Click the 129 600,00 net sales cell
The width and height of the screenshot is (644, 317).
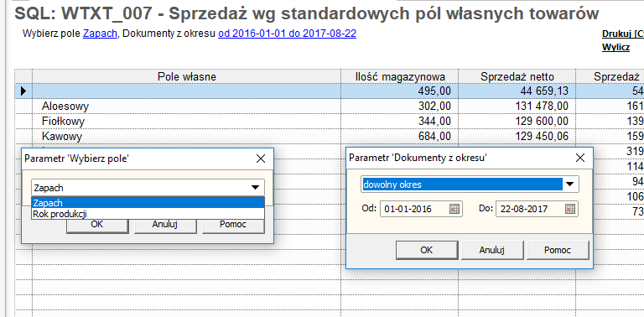[x=517, y=121]
